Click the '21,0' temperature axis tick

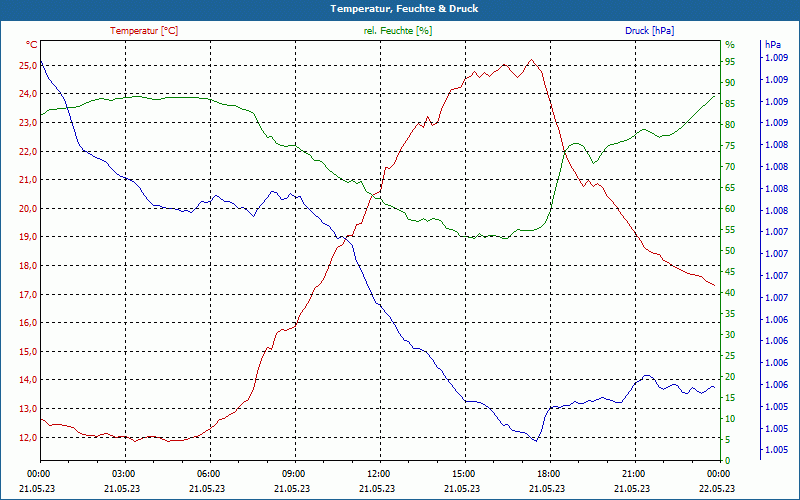(28, 180)
